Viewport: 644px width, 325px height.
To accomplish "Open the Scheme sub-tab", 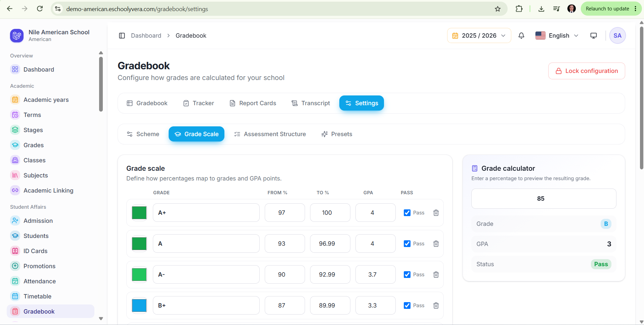I will click(x=143, y=134).
